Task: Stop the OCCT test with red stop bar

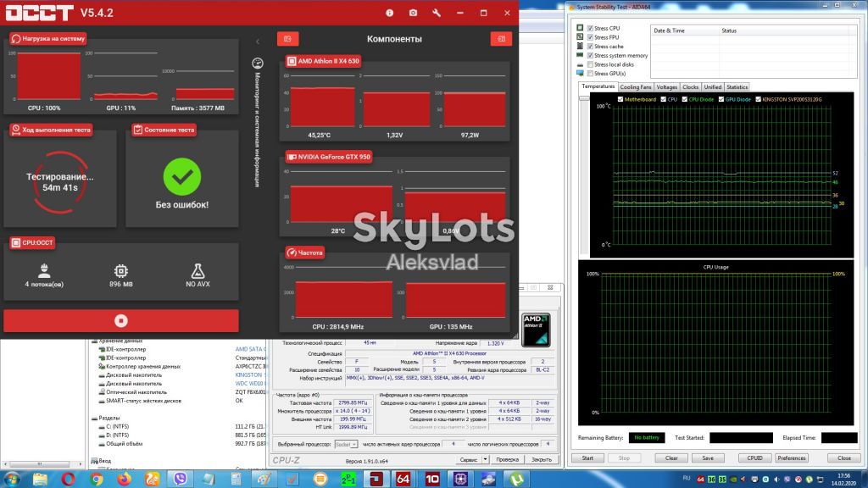Action: [x=120, y=320]
